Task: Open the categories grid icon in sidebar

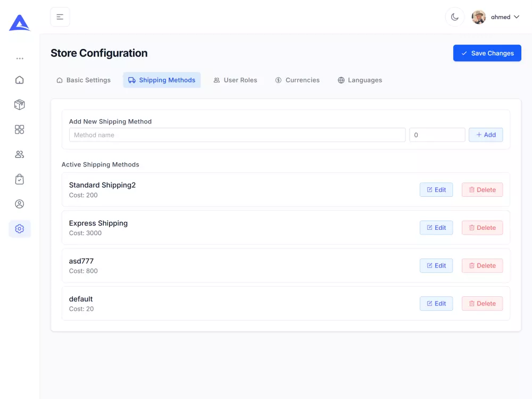Action: tap(20, 129)
